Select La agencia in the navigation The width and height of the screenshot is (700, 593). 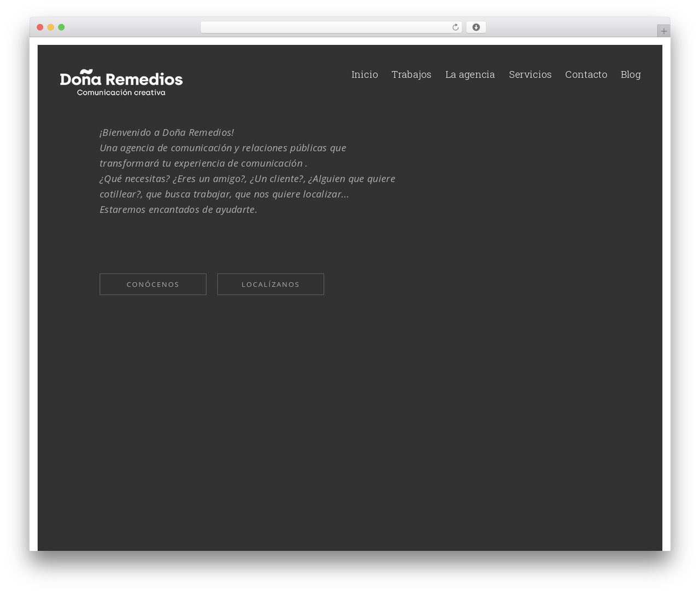[470, 74]
